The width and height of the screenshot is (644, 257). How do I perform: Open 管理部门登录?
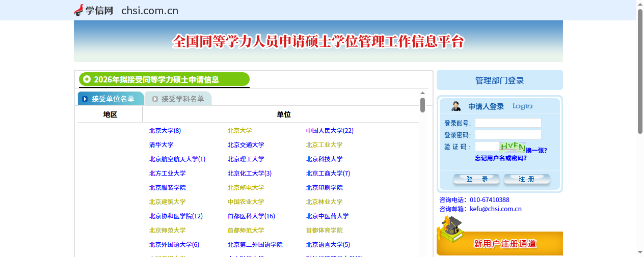pos(500,80)
